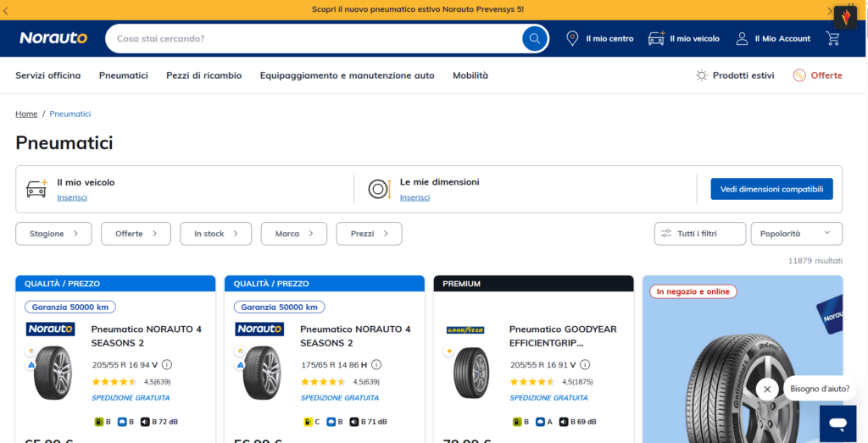Click Vedi dimensioni compatibili button

[x=771, y=189]
